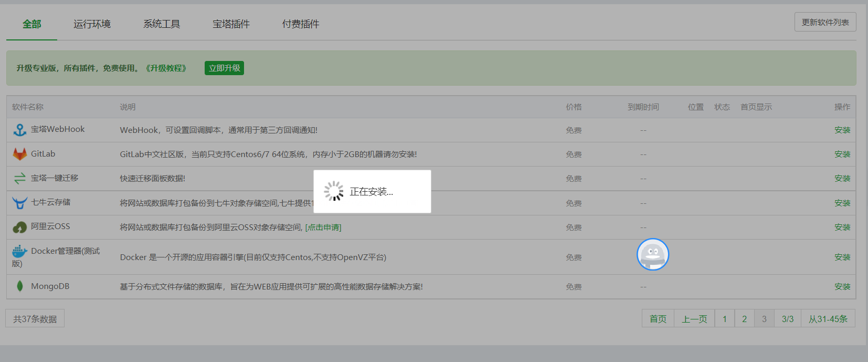Install Docker管理器 via its 安装 link
The image size is (868, 362).
point(842,257)
